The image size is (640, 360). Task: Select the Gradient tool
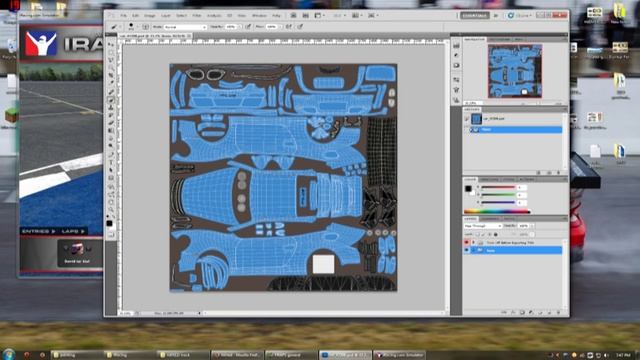click(111, 131)
